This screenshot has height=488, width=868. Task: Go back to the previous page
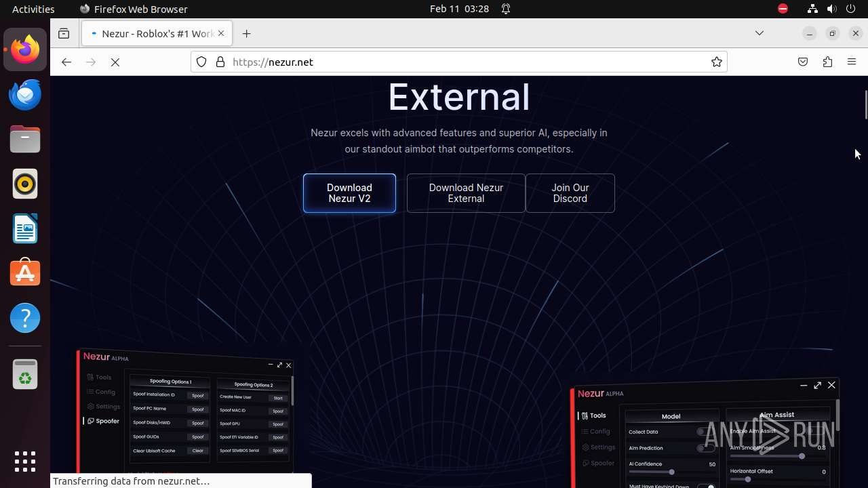[x=66, y=62]
